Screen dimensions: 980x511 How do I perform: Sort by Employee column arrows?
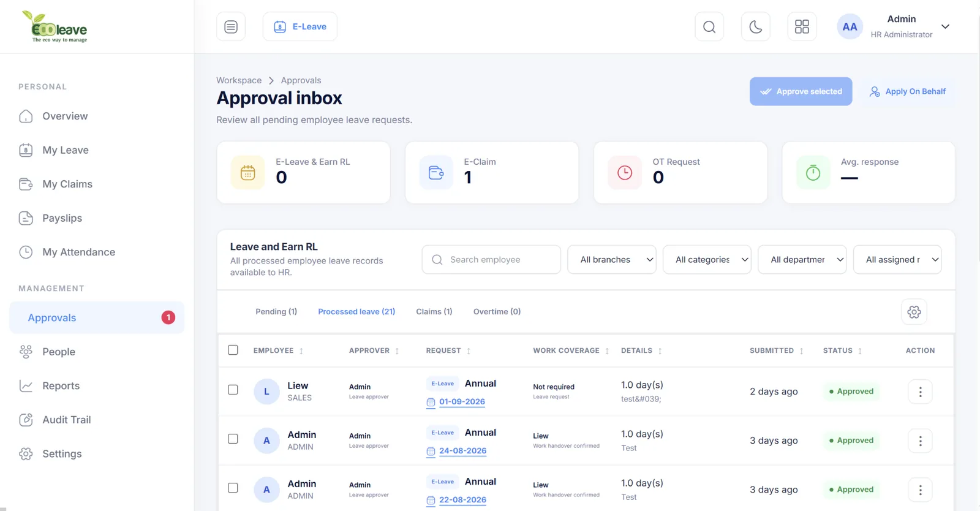click(301, 351)
